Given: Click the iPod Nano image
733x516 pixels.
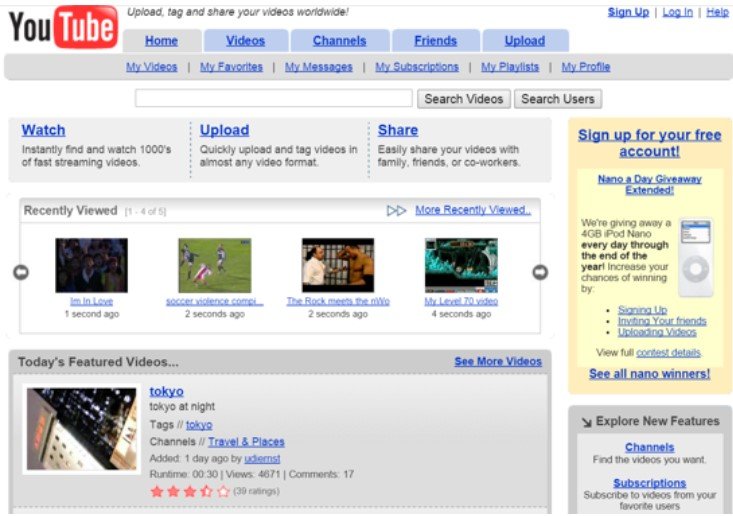Looking at the screenshot, I should pos(696,257).
